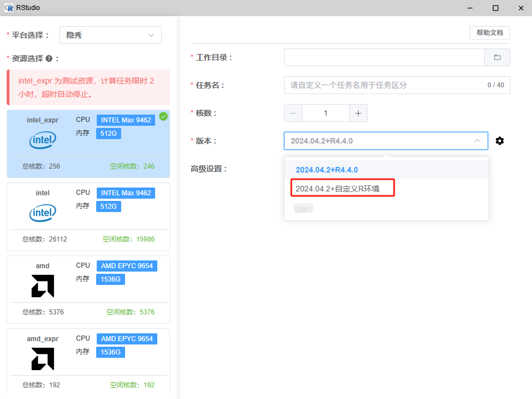Click the RStudio app icon in title bar

[8, 8]
